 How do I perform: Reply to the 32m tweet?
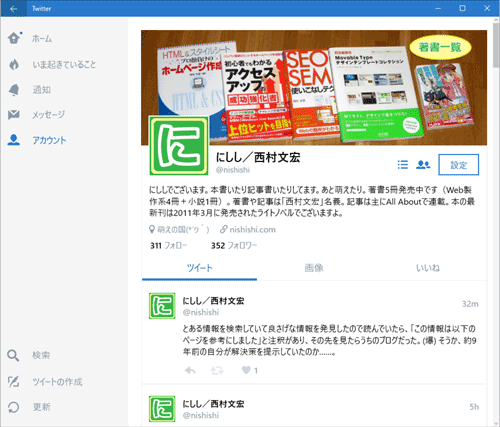[190, 370]
